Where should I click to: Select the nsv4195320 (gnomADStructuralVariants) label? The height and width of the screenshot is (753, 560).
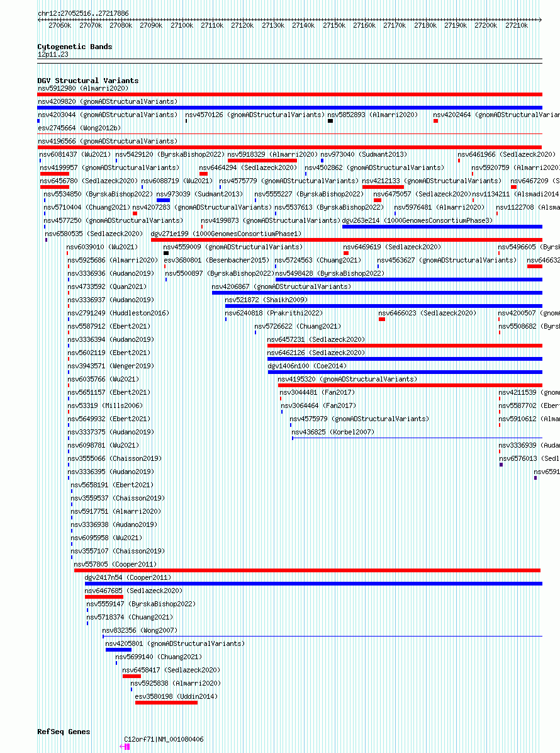[347, 380]
